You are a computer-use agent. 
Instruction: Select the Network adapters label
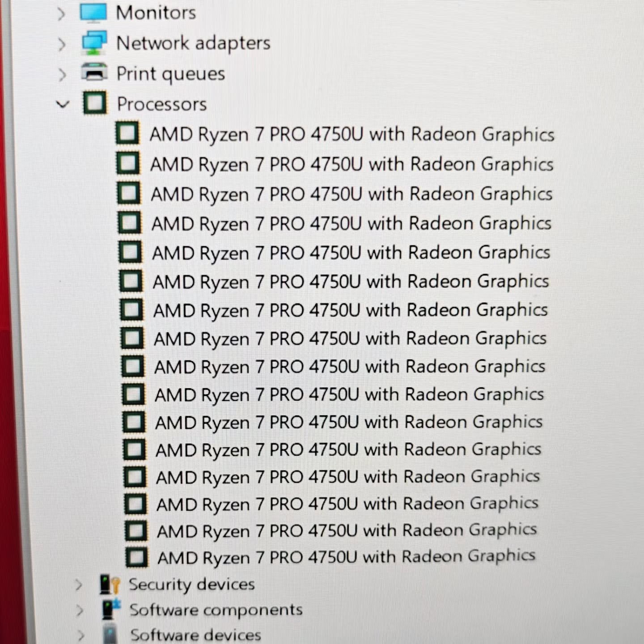[193, 43]
